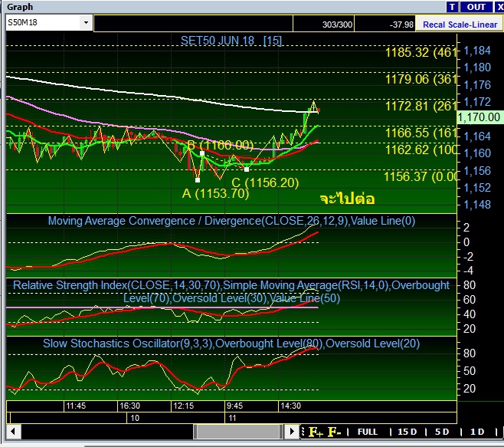Screen dimensions: 504x447
Task: Select the 1 D time range
Action: 477,432
